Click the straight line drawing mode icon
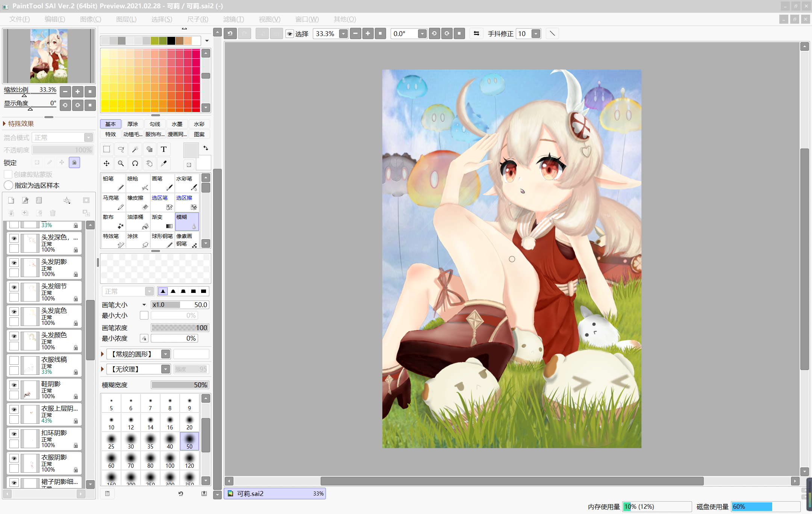The width and height of the screenshot is (812, 514). click(x=552, y=33)
